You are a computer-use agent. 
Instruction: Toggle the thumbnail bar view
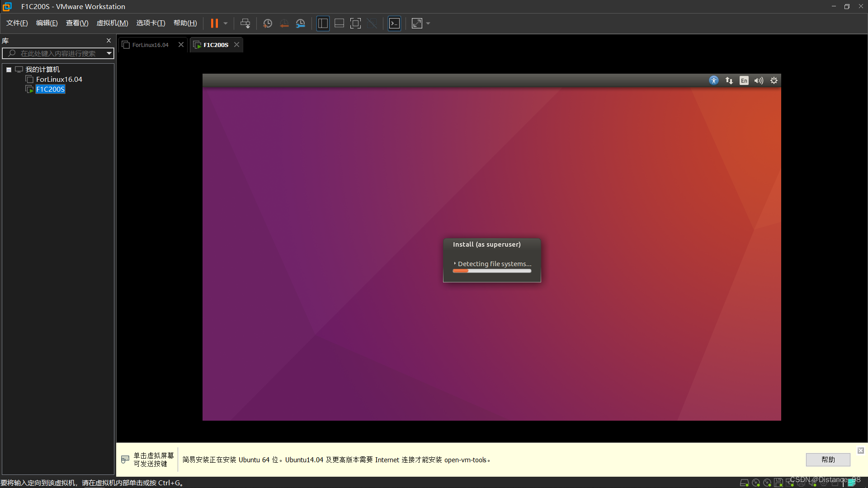point(339,23)
